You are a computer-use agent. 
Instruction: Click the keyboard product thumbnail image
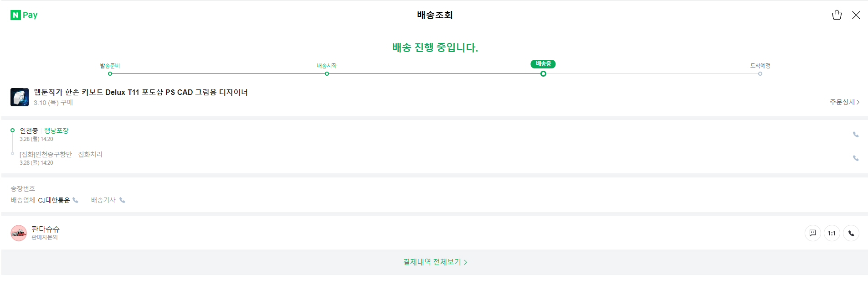click(20, 97)
